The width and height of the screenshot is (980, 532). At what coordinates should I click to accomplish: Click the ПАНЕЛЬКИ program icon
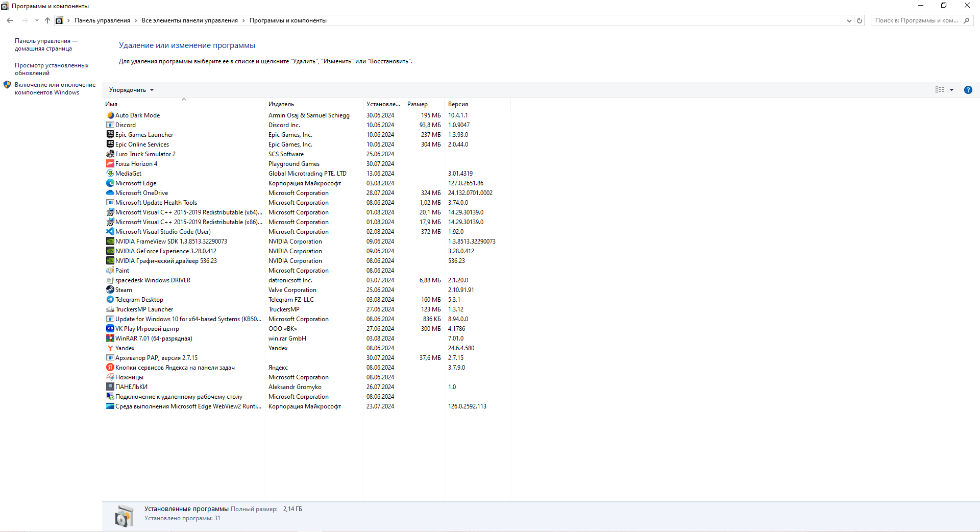[110, 387]
